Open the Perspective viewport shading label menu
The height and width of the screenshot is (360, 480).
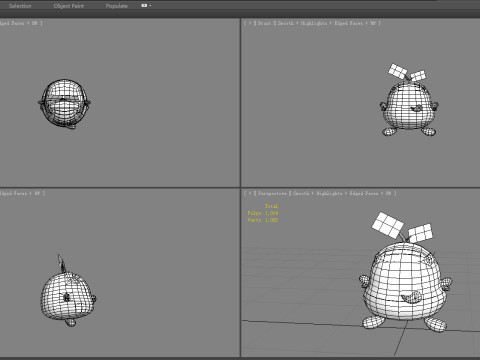pos(342,193)
